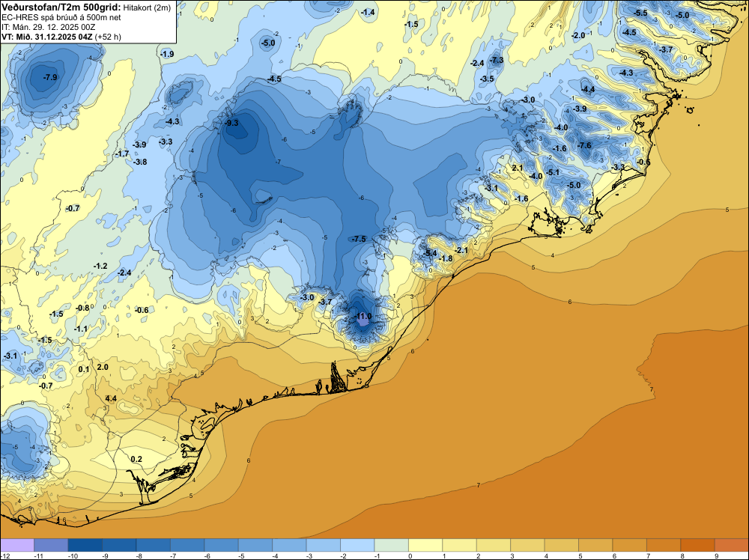Viewport: 749px width, 560px height.
Task: Click the 0.2 temperature label
Action: click(136, 459)
